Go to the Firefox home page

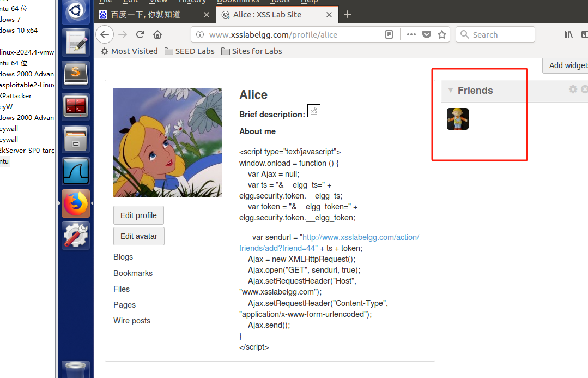point(157,34)
